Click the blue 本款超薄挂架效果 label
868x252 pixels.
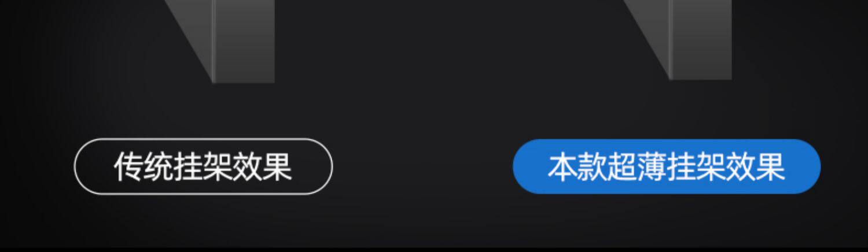[667, 166]
